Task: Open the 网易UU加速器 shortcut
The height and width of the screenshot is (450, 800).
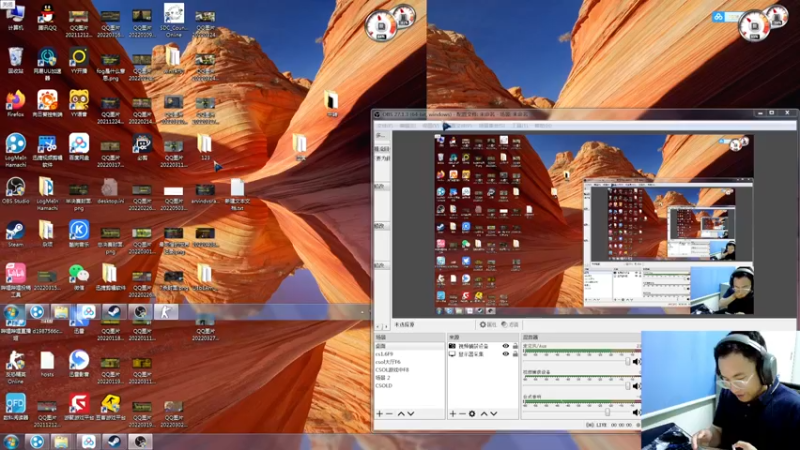Action: (47, 64)
